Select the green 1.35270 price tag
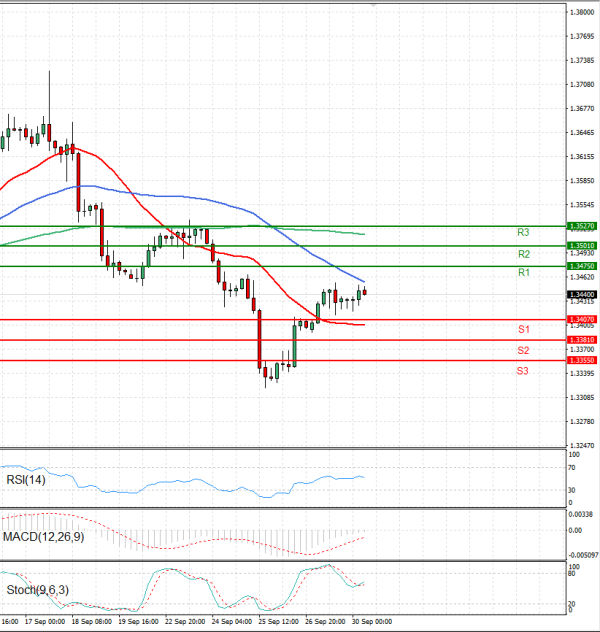 click(582, 227)
